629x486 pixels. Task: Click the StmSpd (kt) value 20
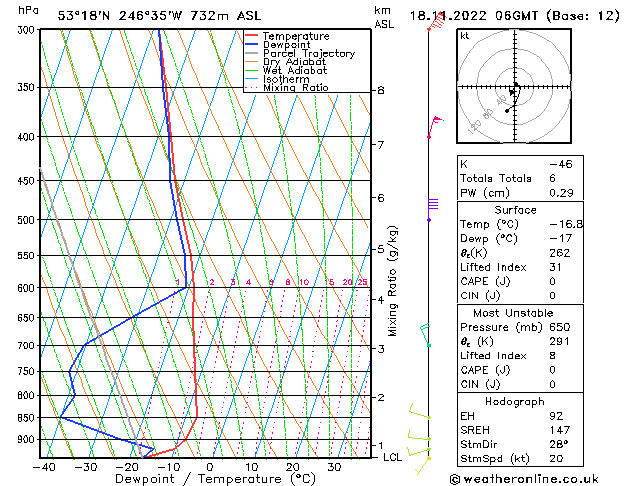pyautogui.click(x=556, y=459)
